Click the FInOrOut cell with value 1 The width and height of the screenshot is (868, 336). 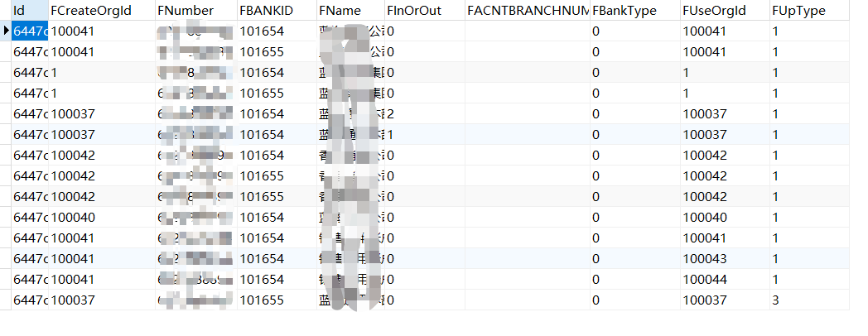click(424, 135)
